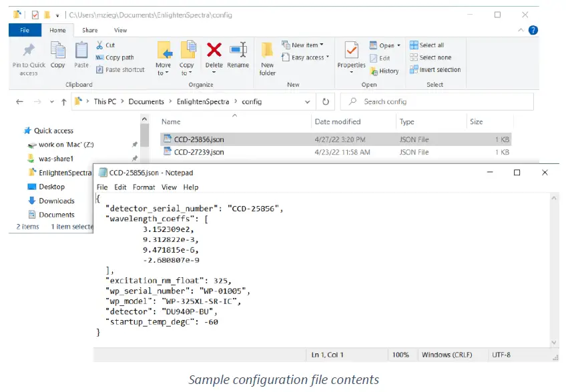
Task: Click the Rename icon in Organize group
Action: (238, 51)
